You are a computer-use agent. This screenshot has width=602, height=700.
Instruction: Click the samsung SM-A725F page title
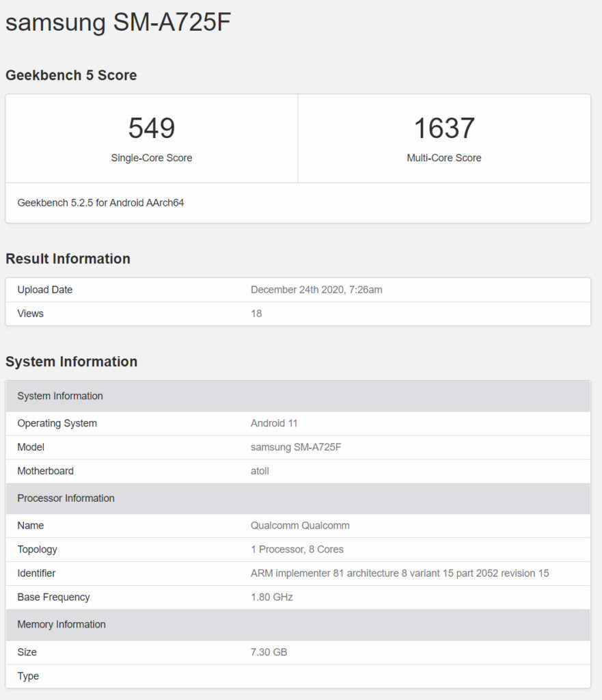pos(118,23)
